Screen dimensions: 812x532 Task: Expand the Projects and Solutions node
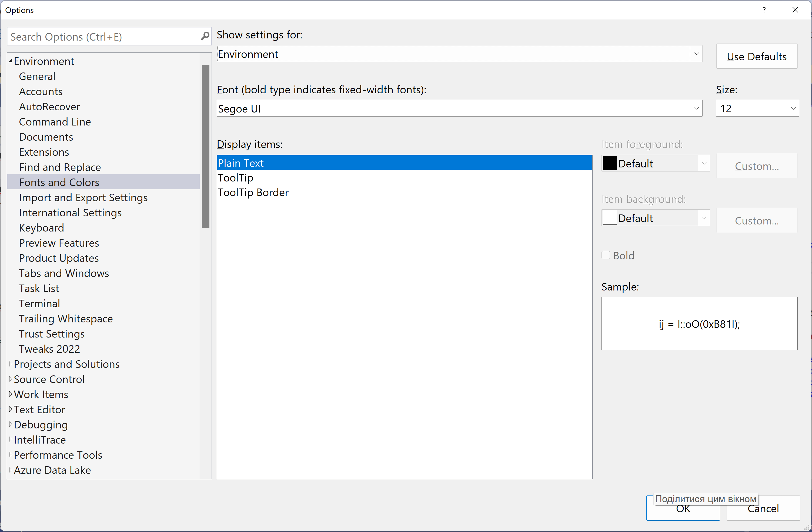pyautogui.click(x=11, y=364)
